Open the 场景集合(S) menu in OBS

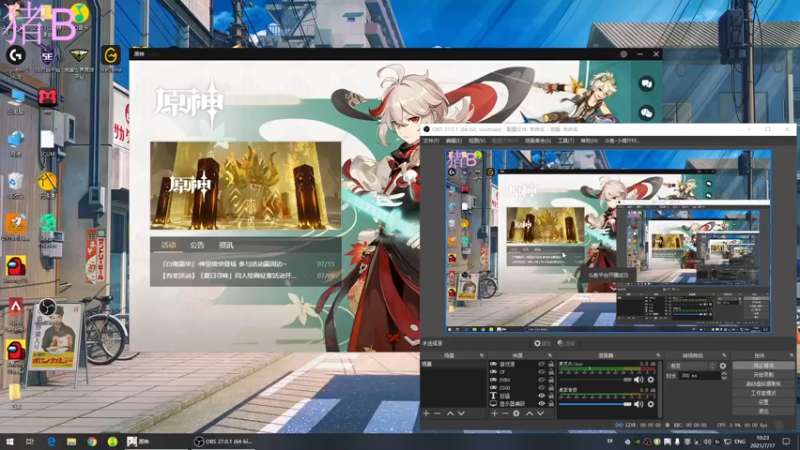coord(538,141)
